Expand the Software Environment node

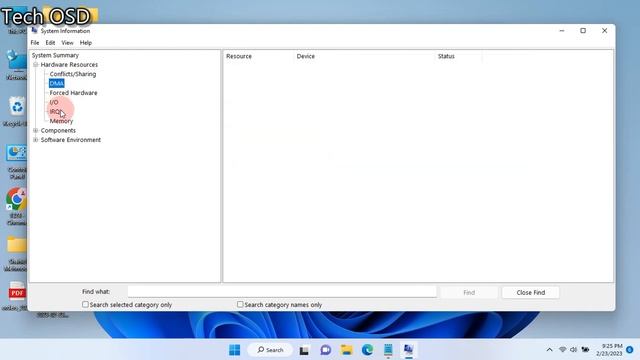[36, 140]
